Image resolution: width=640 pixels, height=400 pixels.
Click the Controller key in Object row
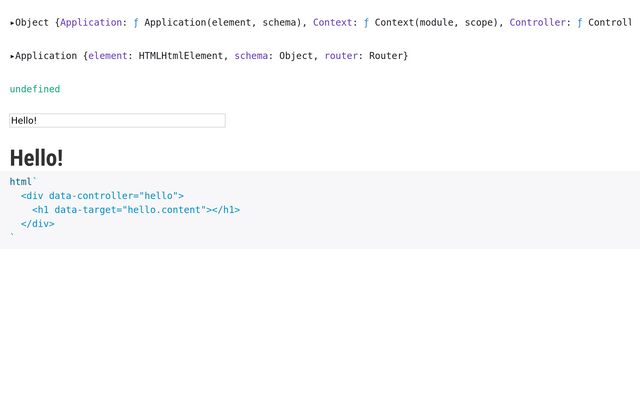click(540, 22)
